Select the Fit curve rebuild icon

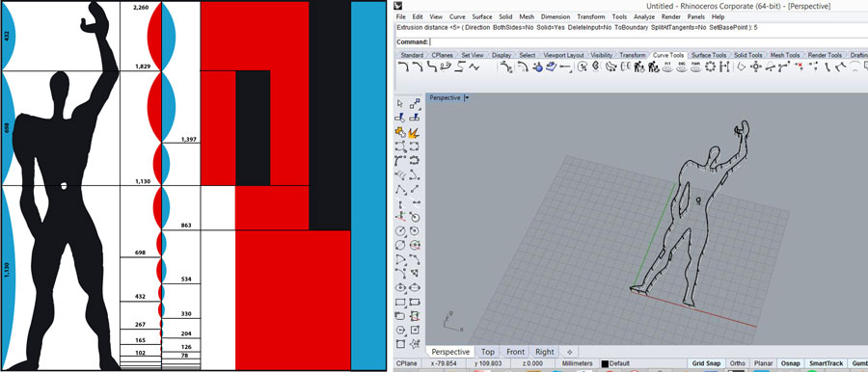(x=667, y=67)
